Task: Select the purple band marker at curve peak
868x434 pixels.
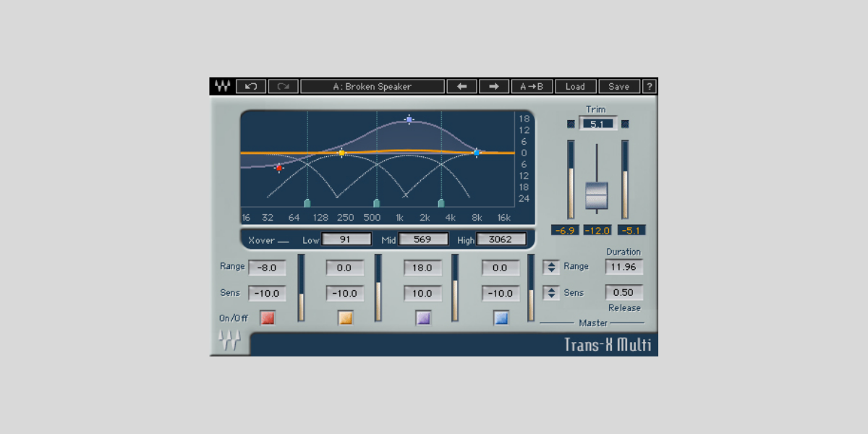Action: tap(409, 120)
